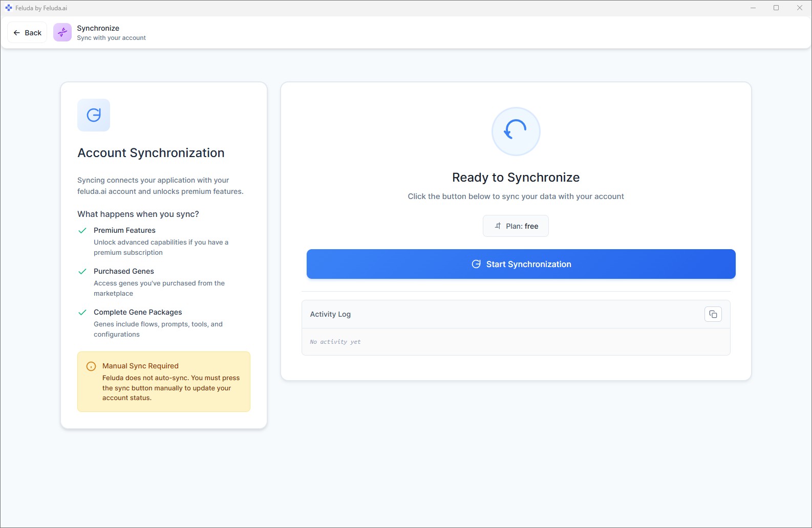Click the 'Ready to Synchronize' heading

pos(516,178)
